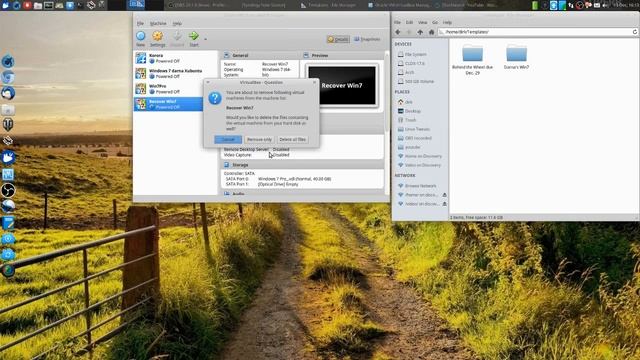Open the Start button dropdown arrow
The image size is (640, 360).
(205, 39)
